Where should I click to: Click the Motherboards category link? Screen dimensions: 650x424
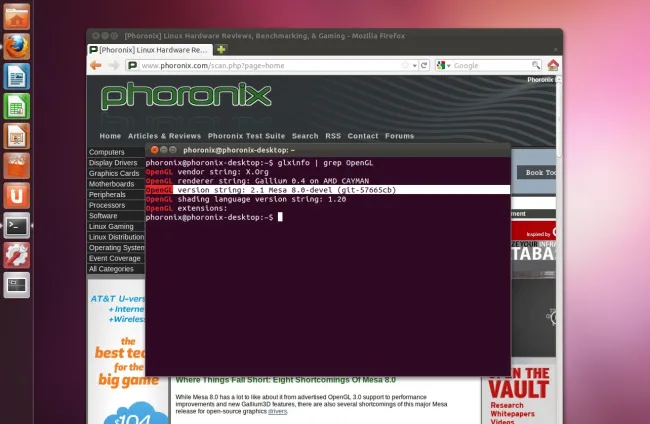pyautogui.click(x=111, y=184)
